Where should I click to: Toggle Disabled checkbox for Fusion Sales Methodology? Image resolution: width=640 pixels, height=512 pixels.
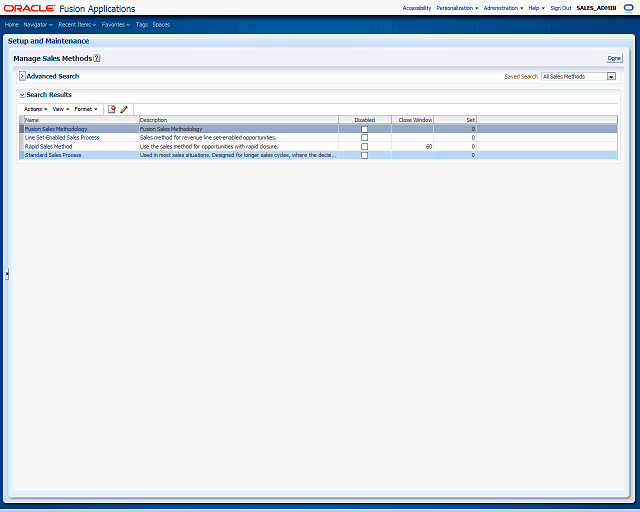[364, 129]
